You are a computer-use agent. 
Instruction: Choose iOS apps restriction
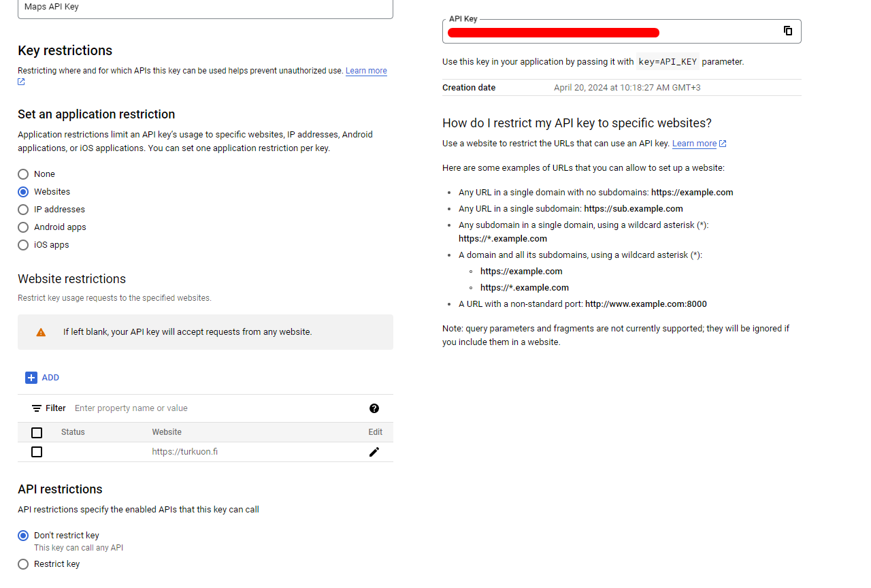23,245
